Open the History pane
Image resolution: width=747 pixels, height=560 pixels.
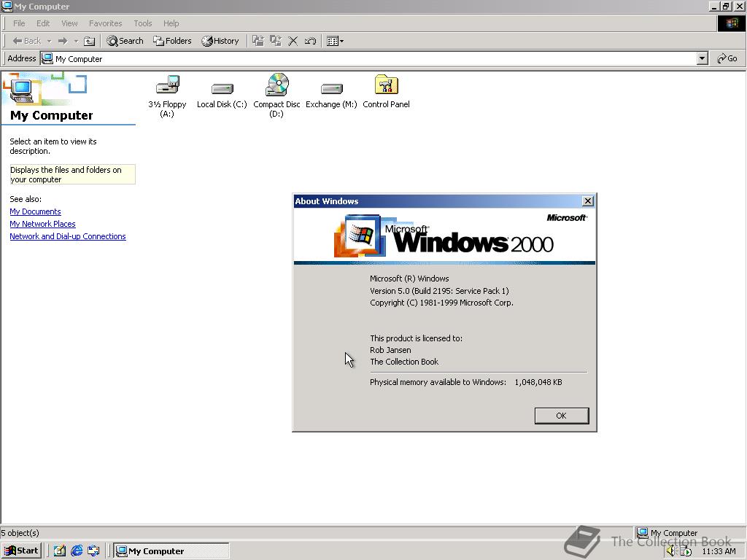(220, 41)
